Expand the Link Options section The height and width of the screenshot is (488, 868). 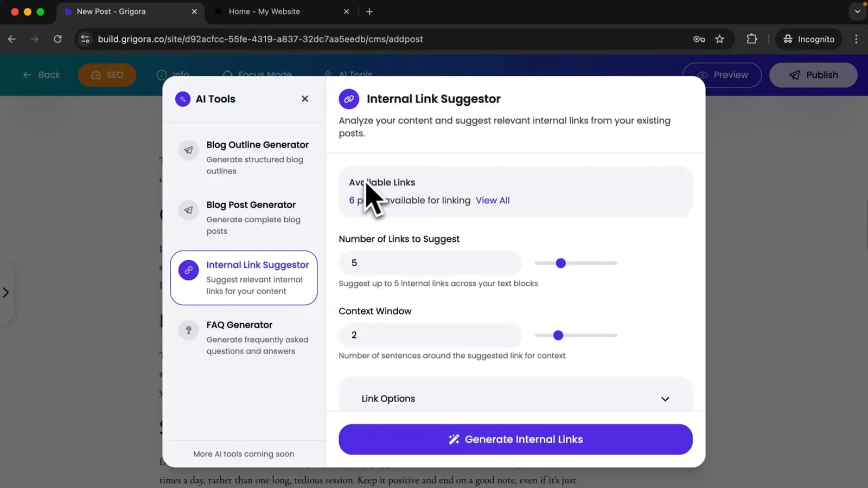point(665,399)
